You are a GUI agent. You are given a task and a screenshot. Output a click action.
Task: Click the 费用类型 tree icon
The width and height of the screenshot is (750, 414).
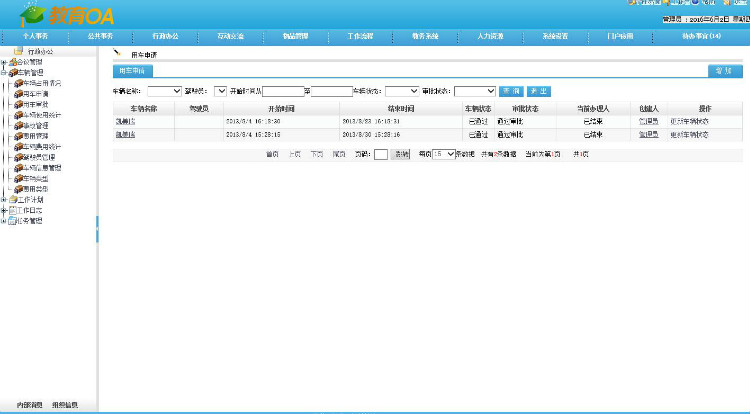[x=18, y=188]
